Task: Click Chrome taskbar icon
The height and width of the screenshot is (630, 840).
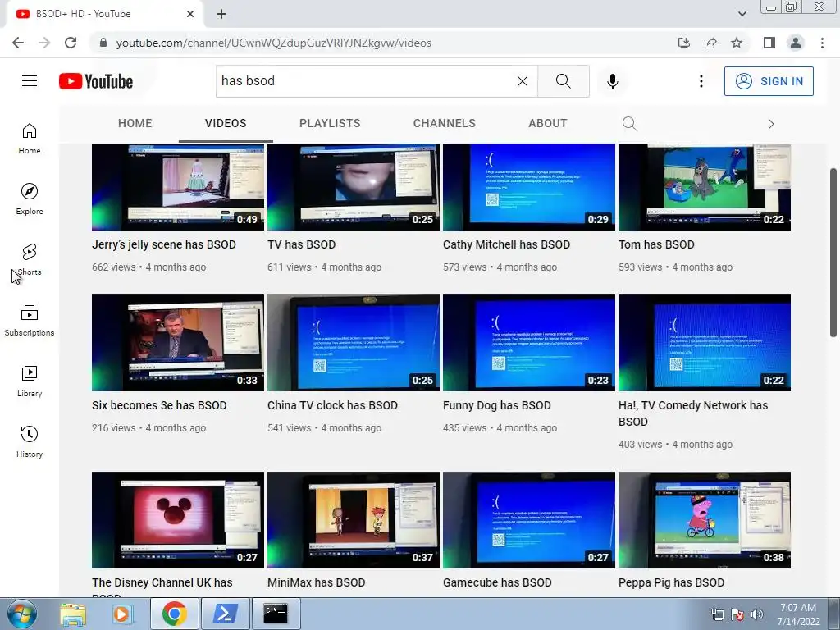Action: click(174, 614)
